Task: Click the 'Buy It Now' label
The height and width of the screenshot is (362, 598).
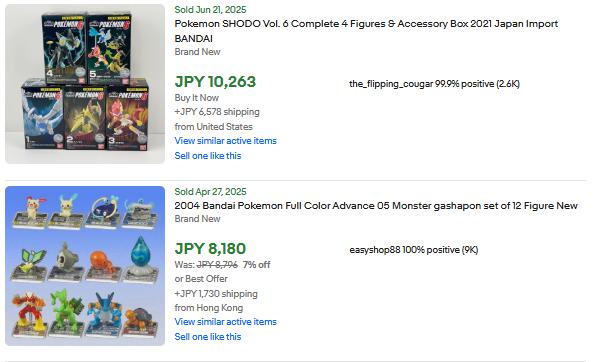Action: (197, 98)
